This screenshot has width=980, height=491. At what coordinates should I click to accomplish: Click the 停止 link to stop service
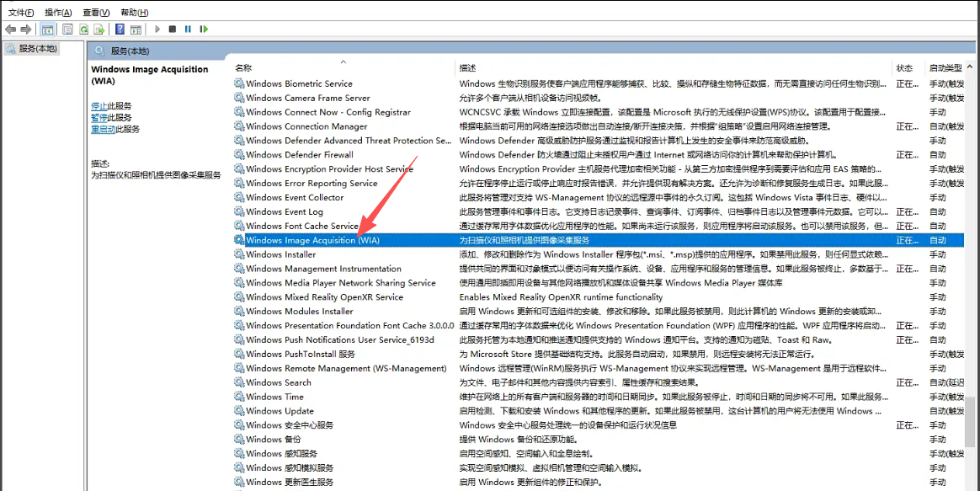[99, 106]
